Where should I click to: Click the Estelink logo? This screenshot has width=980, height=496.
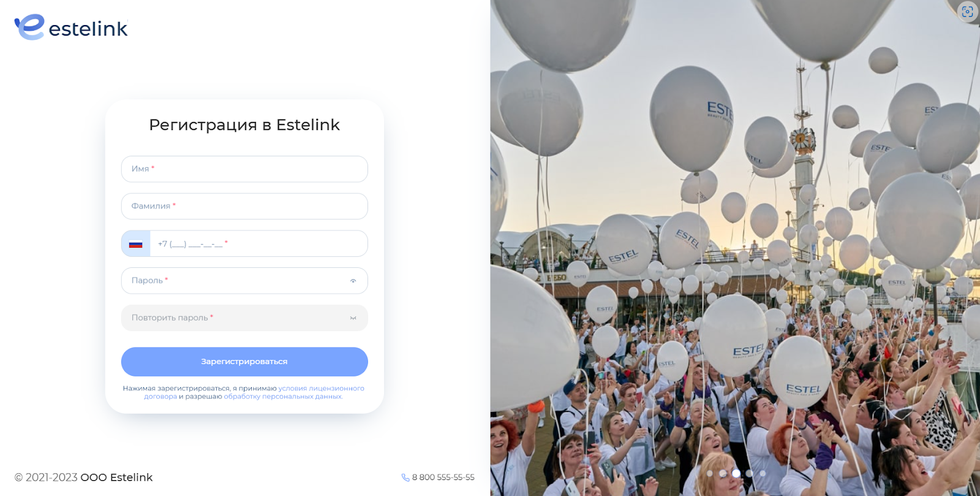tap(71, 27)
